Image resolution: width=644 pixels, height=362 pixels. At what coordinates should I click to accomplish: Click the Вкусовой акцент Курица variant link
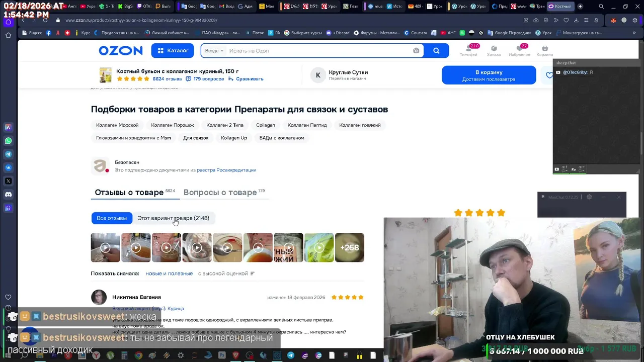pos(148,309)
